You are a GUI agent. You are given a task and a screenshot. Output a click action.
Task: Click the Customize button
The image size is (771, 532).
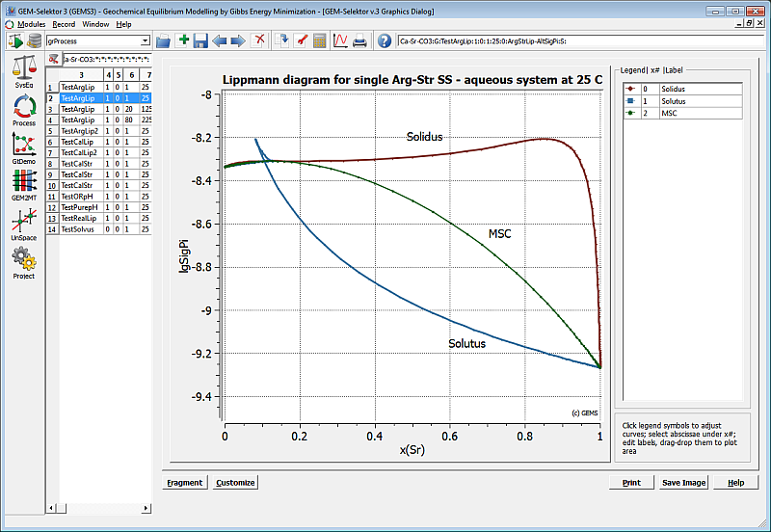pos(235,482)
